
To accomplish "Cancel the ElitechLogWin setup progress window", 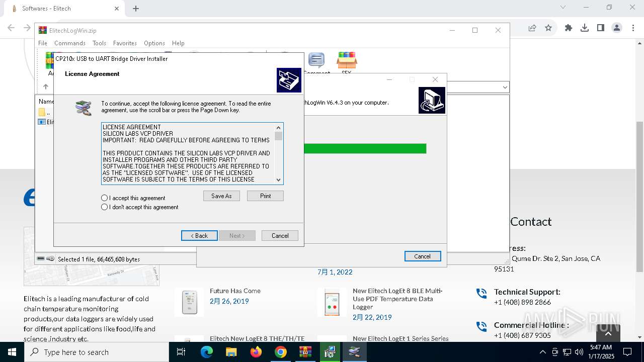I will pos(423,256).
